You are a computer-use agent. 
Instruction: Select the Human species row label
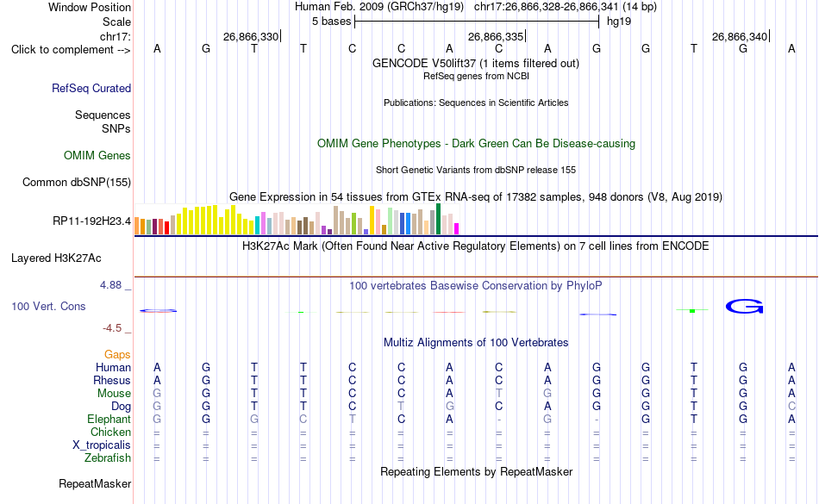click(113, 367)
